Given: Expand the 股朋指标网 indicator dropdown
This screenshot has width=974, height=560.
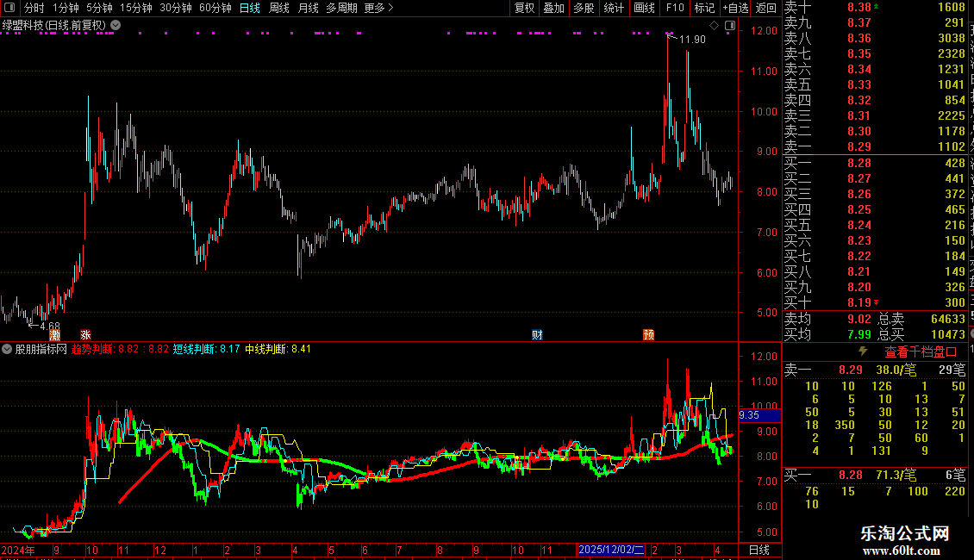Looking at the screenshot, I should point(7,349).
